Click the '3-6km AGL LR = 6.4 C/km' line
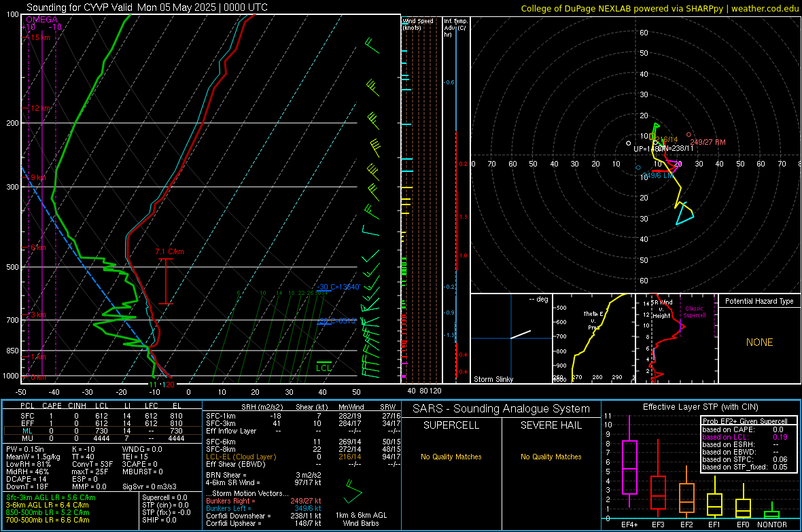This screenshot has height=532, width=802. [x=47, y=505]
